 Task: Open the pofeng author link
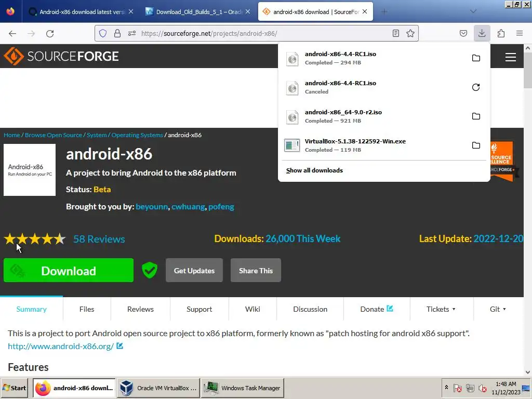point(221,207)
